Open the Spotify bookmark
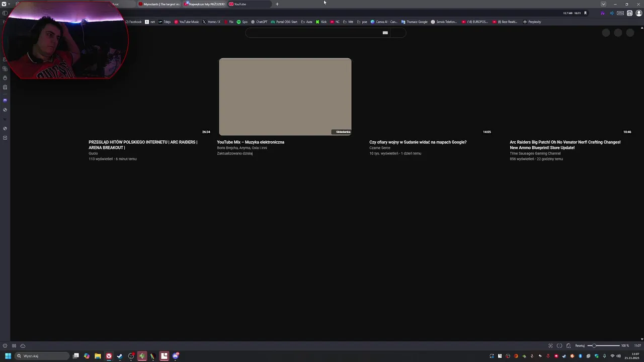Screen dimensions: 644x362 [243, 22]
